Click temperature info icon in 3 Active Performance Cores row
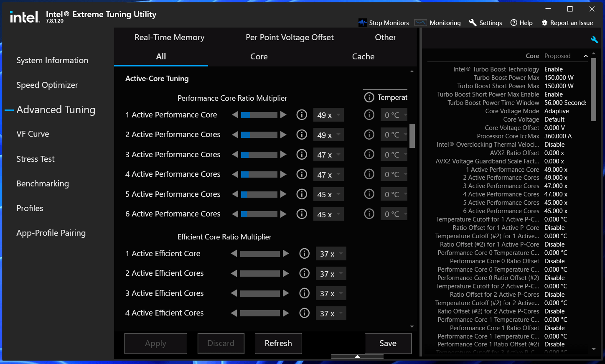Image resolution: width=605 pixels, height=364 pixels. click(x=369, y=154)
